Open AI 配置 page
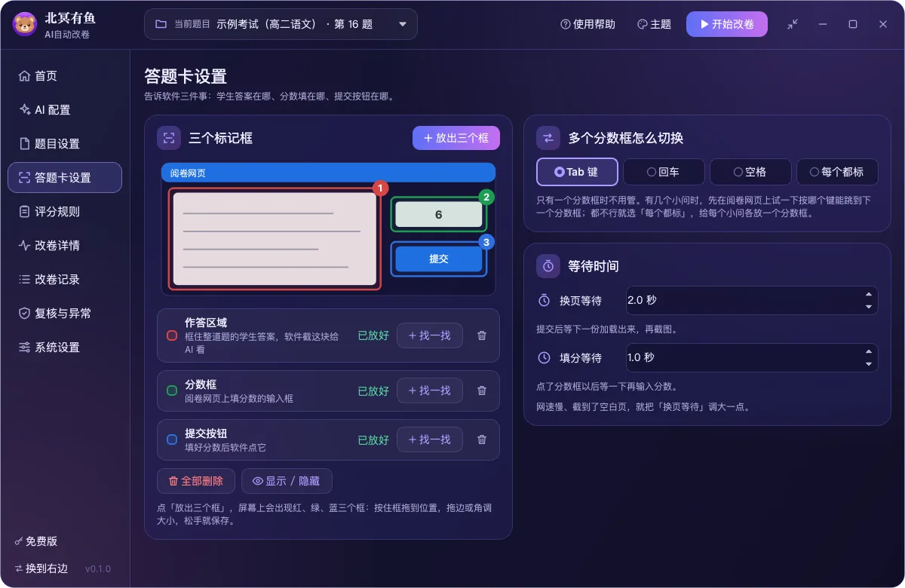 click(x=65, y=110)
